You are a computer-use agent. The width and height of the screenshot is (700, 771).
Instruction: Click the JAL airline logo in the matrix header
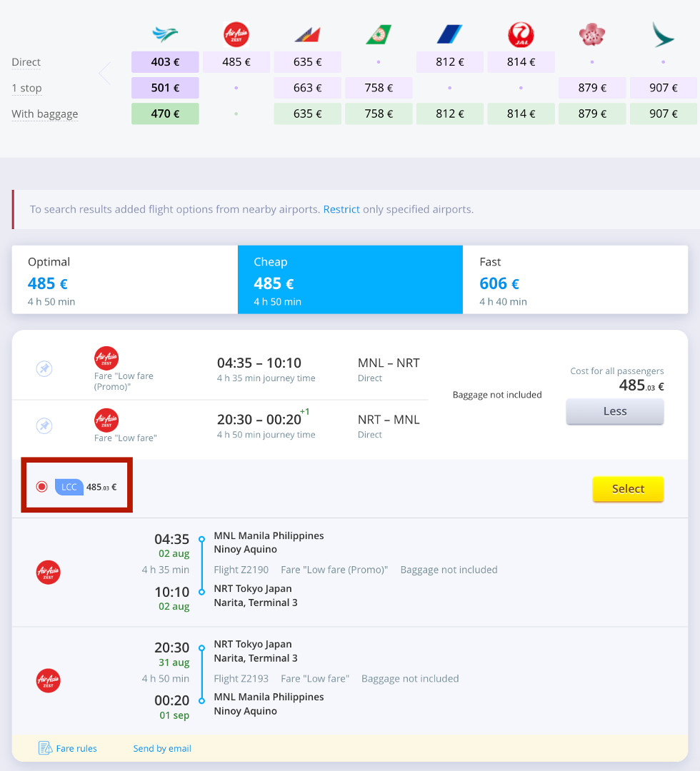click(521, 34)
